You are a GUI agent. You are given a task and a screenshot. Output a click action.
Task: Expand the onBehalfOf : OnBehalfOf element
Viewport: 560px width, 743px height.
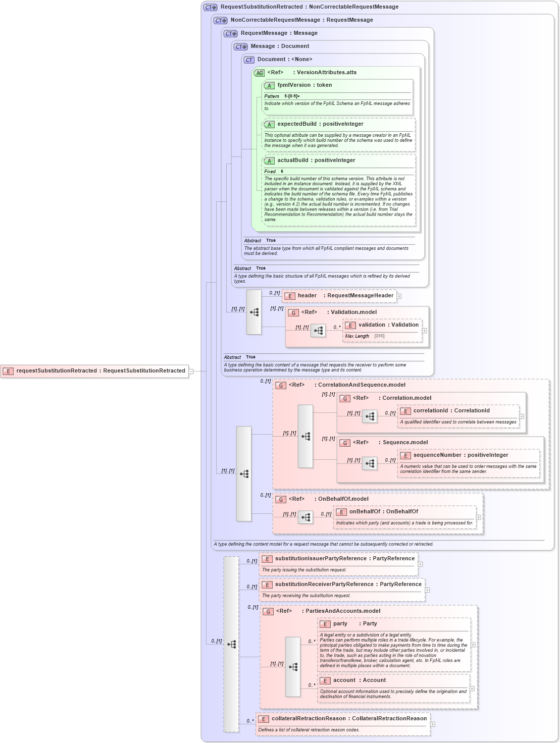478,517
